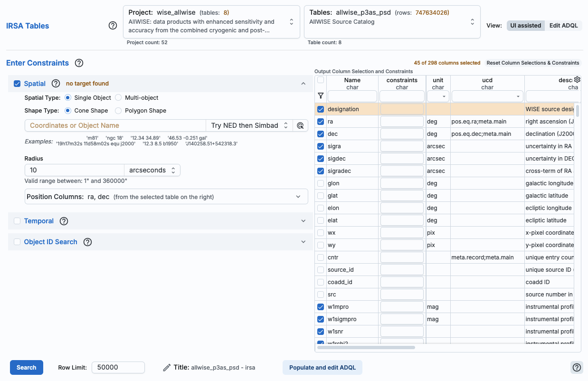The width and height of the screenshot is (588, 381).
Task: Open the bottom-right help icon
Action: (577, 367)
